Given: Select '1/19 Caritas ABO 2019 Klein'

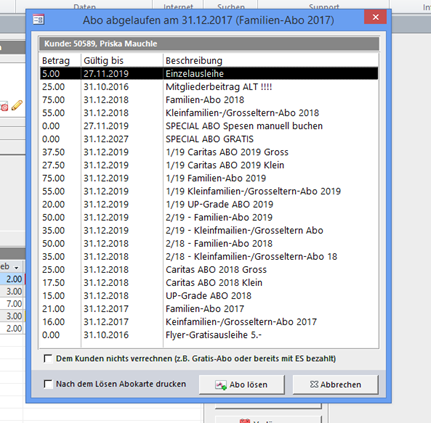Looking at the screenshot, I should click(209, 165).
